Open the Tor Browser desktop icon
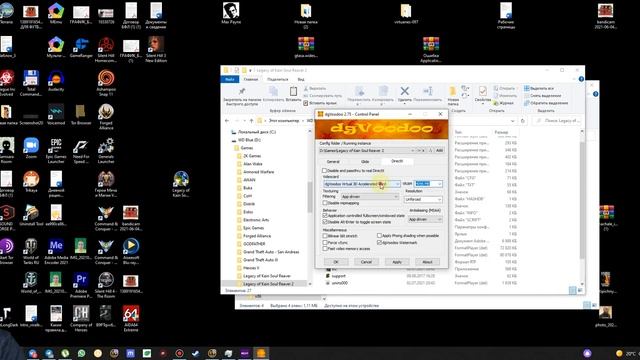The width and height of the screenshot is (640, 360). pyautogui.click(x=81, y=114)
